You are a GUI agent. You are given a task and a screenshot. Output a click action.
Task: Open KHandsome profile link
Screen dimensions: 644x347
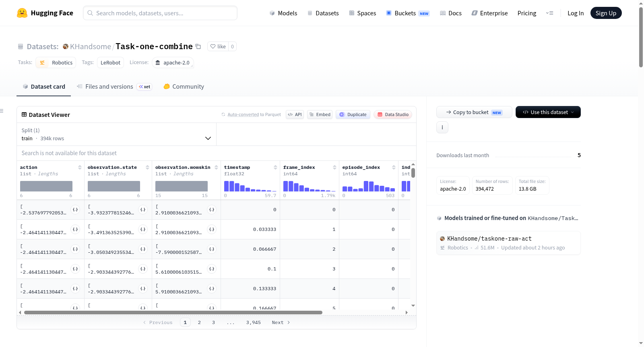tap(91, 46)
